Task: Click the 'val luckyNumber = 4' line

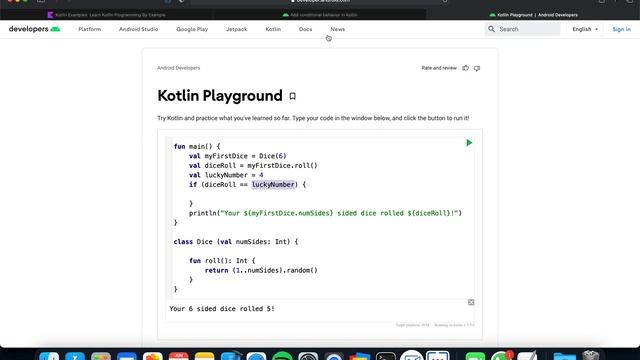Action: [x=226, y=175]
